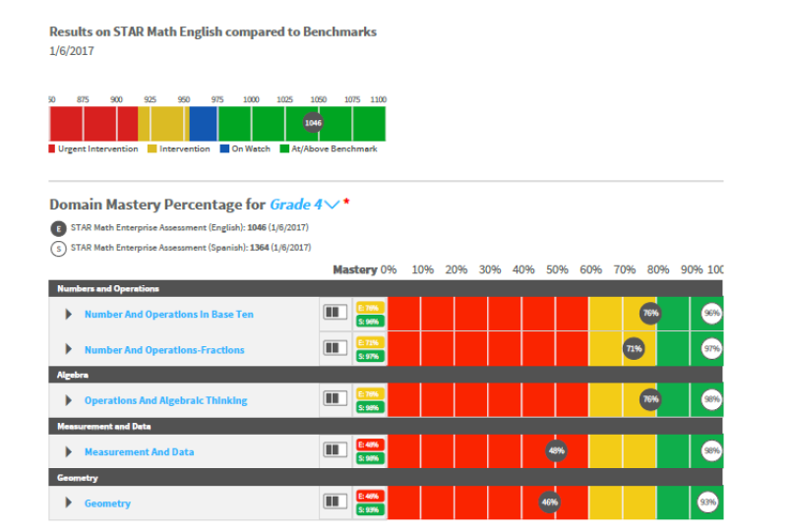Click the 93% marker in Geometry row
The image size is (792, 532).
[707, 502]
